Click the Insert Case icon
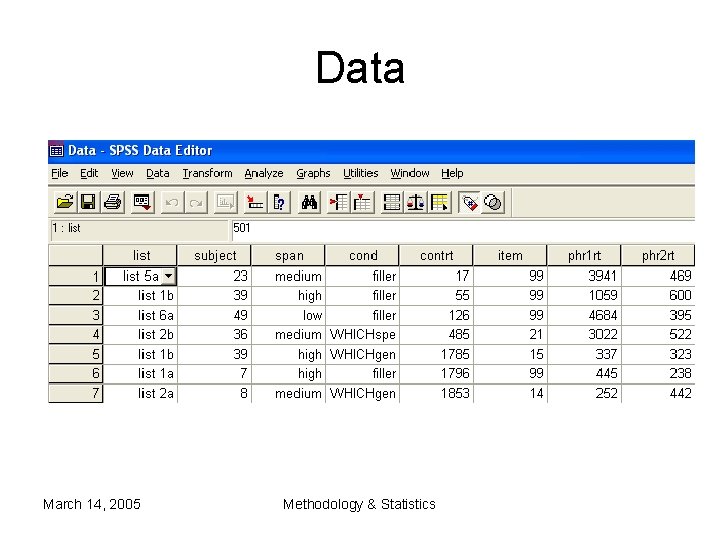This screenshot has width=720, height=540. [x=339, y=202]
